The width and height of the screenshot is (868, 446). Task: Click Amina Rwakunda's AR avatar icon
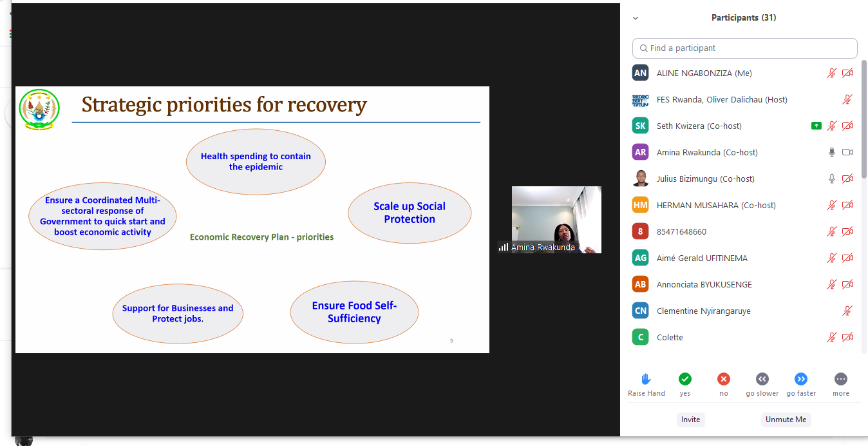point(640,152)
